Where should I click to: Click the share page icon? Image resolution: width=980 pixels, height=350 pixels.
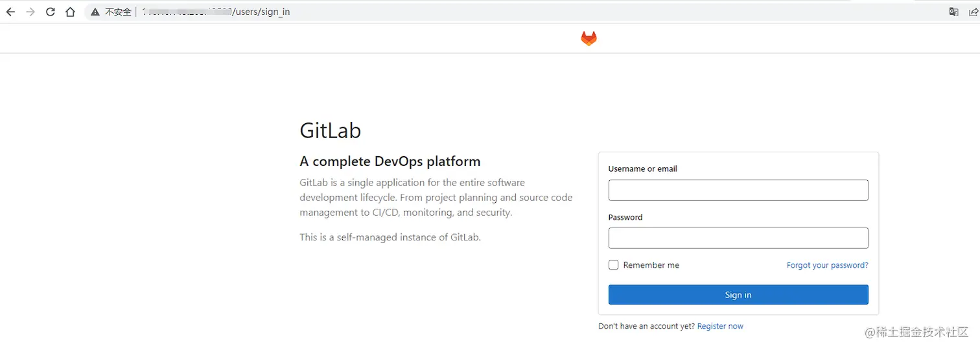pos(973,12)
